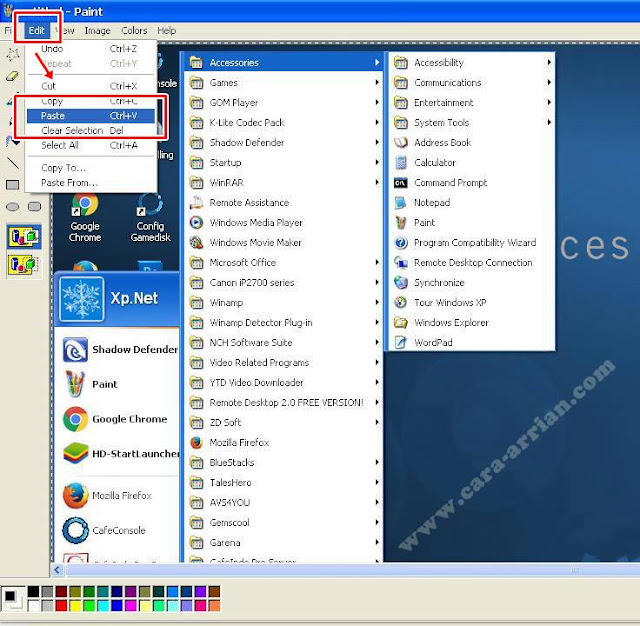Screen dimensions: 640x626
Task: Click the horizontal scrollbar left arrow
Action: click(57, 570)
